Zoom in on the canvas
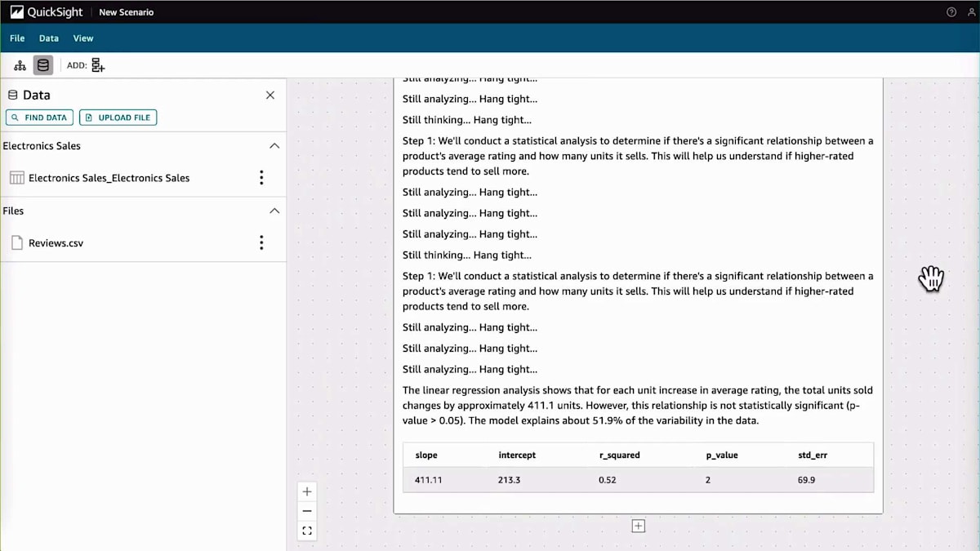Screen dimensions: 980x551 tap(307, 491)
